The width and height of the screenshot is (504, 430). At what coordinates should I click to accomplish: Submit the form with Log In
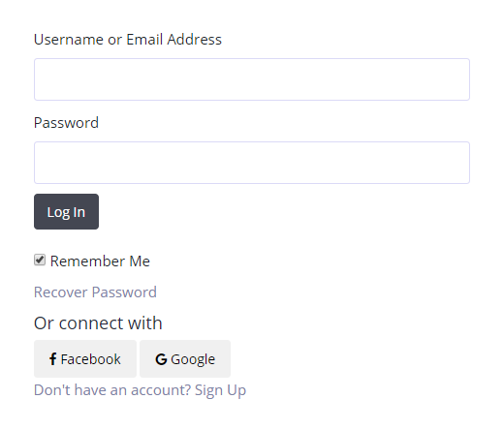click(x=66, y=212)
